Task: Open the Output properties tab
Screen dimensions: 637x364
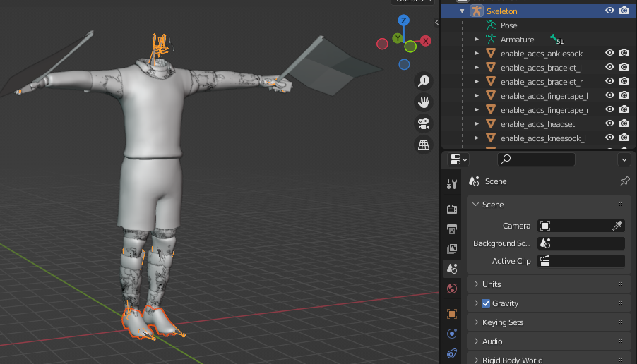Action: (452, 229)
